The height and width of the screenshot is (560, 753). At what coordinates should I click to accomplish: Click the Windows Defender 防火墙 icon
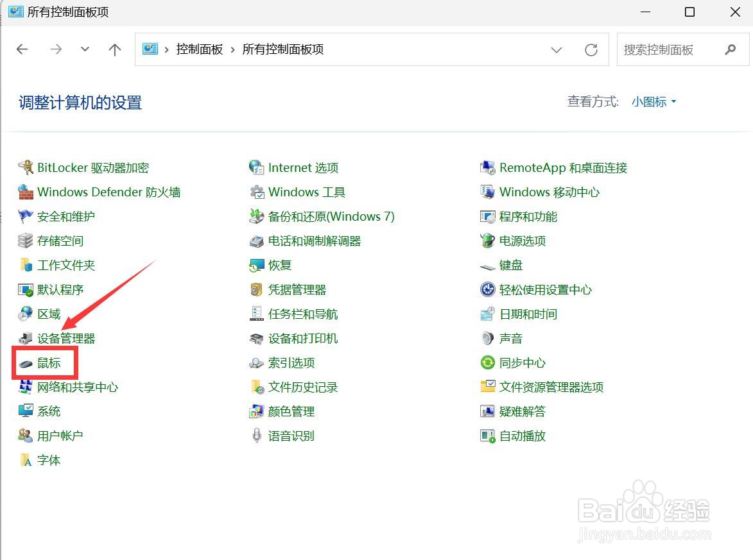click(x=26, y=192)
